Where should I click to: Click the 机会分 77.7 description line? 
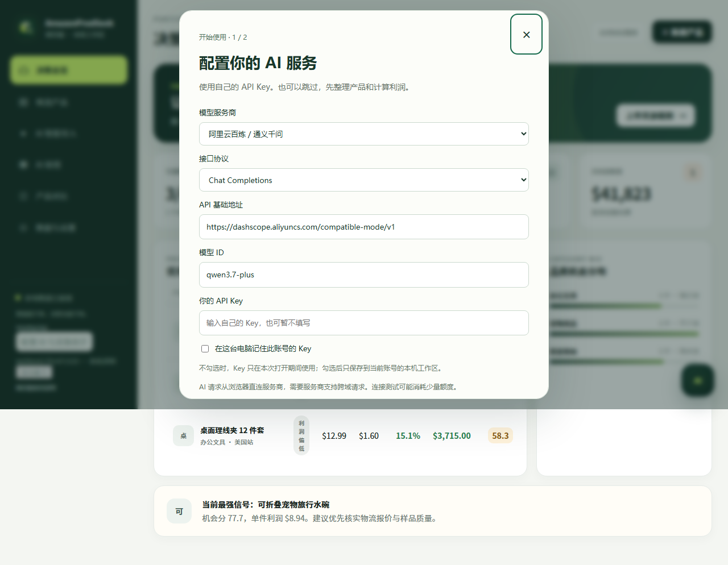320,518
